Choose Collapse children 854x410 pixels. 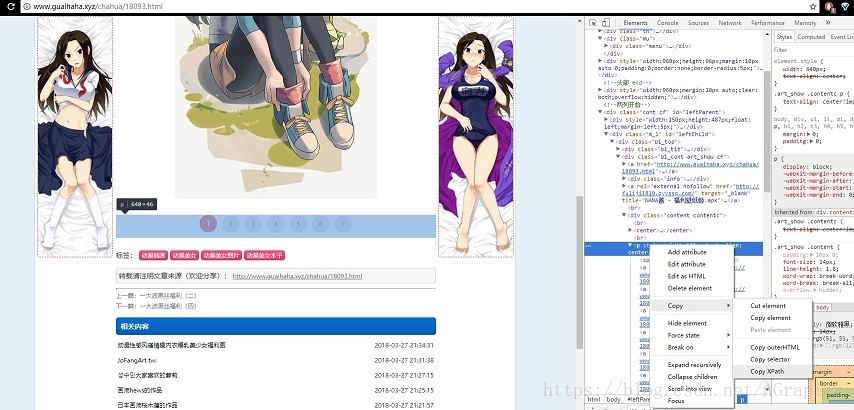tap(694, 376)
